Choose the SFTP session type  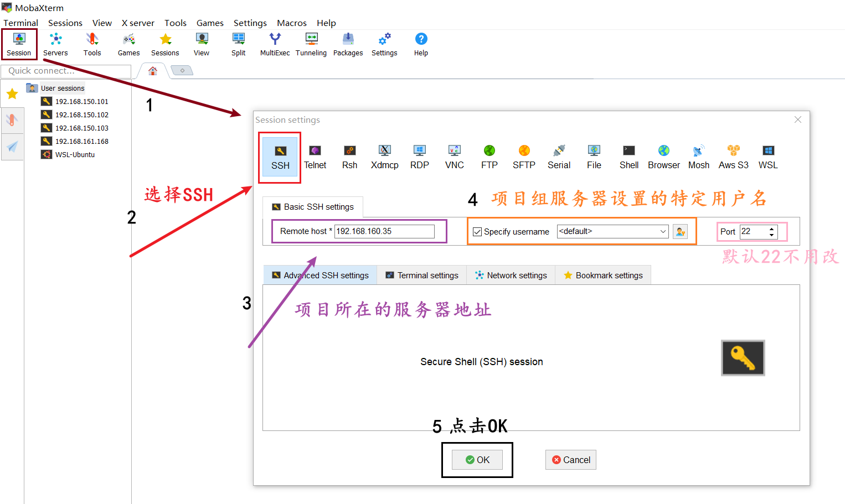[524, 157]
